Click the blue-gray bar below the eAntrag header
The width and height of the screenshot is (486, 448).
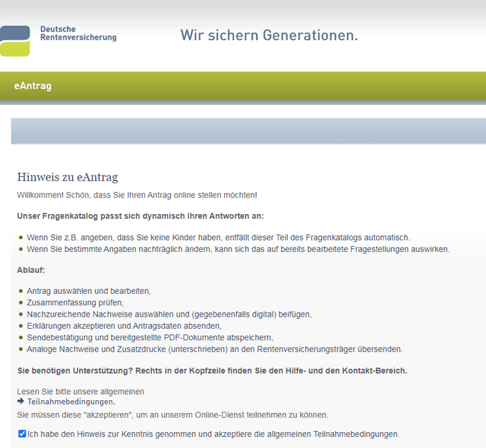pyautogui.click(x=248, y=131)
